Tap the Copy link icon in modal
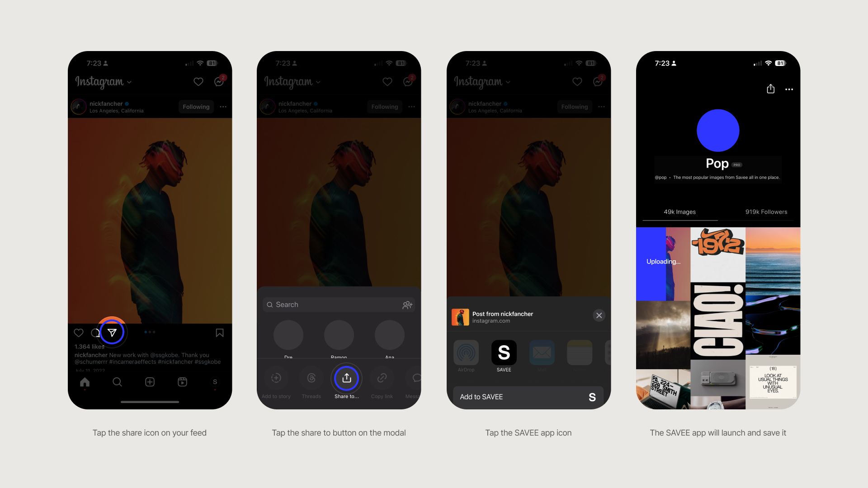This screenshot has height=488, width=868. 381,378
